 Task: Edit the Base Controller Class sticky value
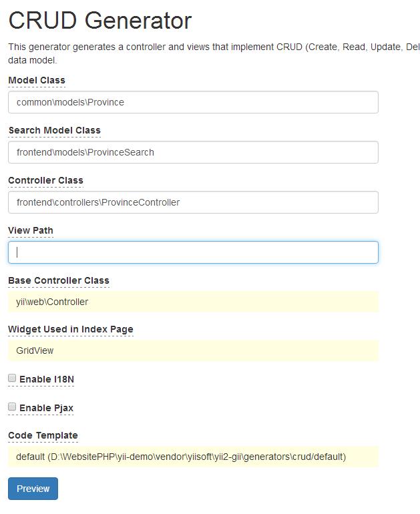193,302
